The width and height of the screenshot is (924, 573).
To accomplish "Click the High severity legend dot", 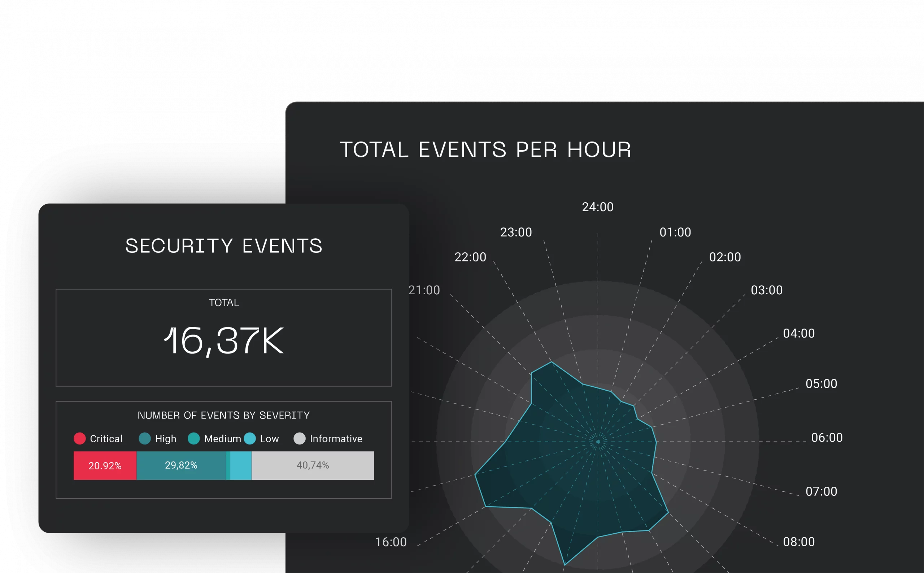I will pos(145,438).
